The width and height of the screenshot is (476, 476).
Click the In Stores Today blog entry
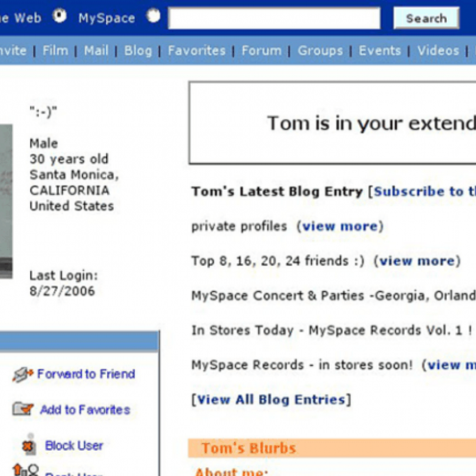[332, 330]
